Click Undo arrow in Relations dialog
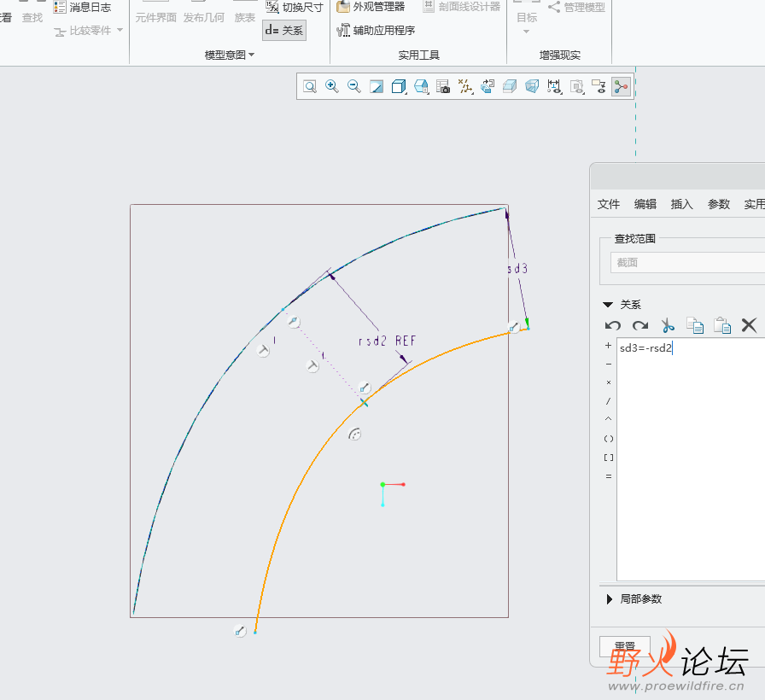Viewport: 765px width, 700px height. point(613,325)
